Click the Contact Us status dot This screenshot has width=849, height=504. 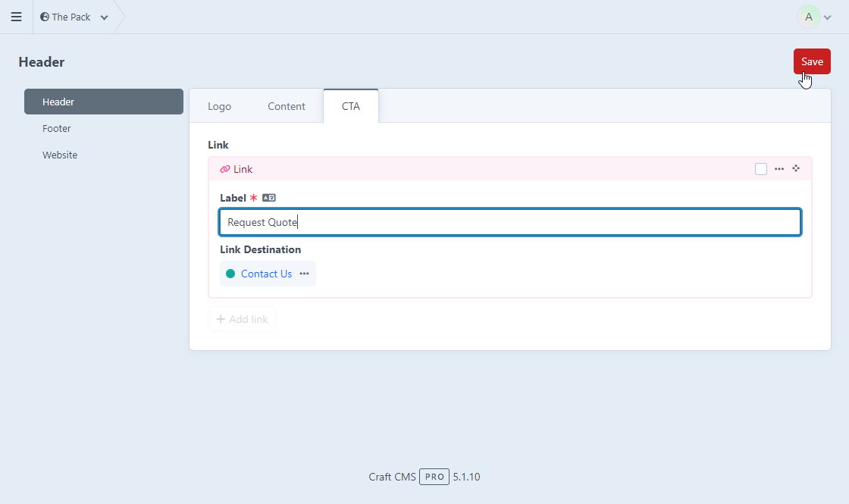coord(230,274)
